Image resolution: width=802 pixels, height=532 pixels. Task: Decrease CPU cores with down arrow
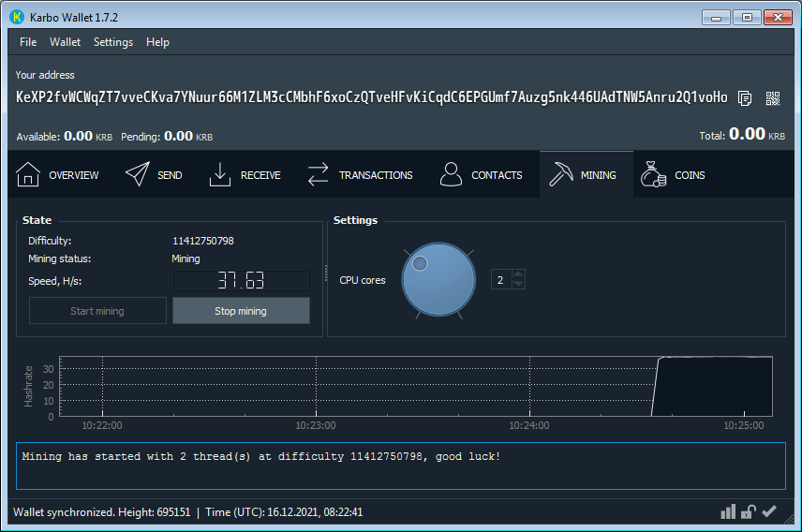tap(518, 284)
